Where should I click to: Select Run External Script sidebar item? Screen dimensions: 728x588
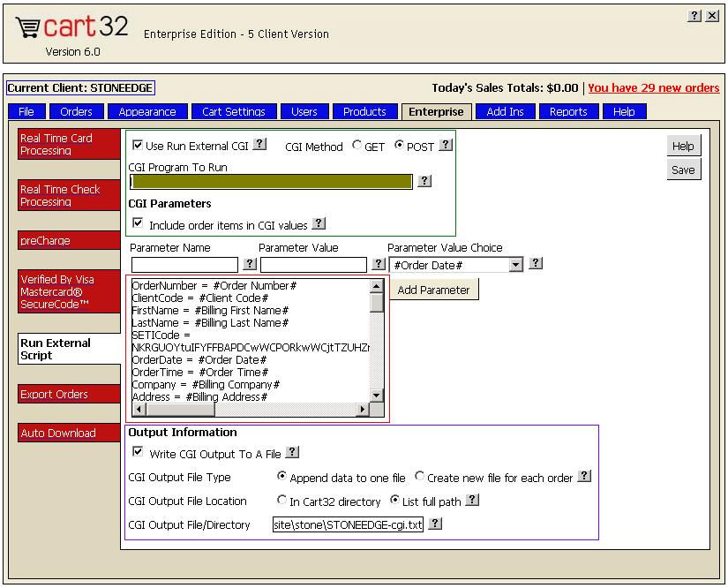69,349
